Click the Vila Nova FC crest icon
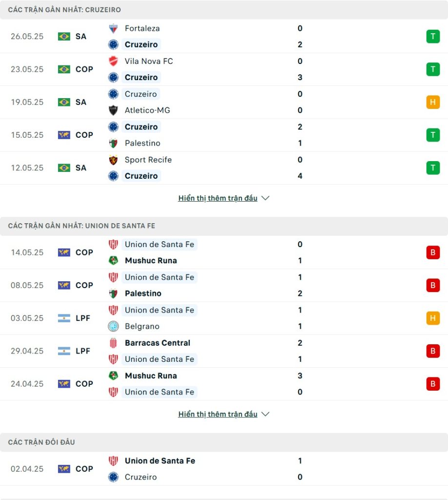Image resolution: width=448 pixels, height=500 pixels. click(x=113, y=61)
